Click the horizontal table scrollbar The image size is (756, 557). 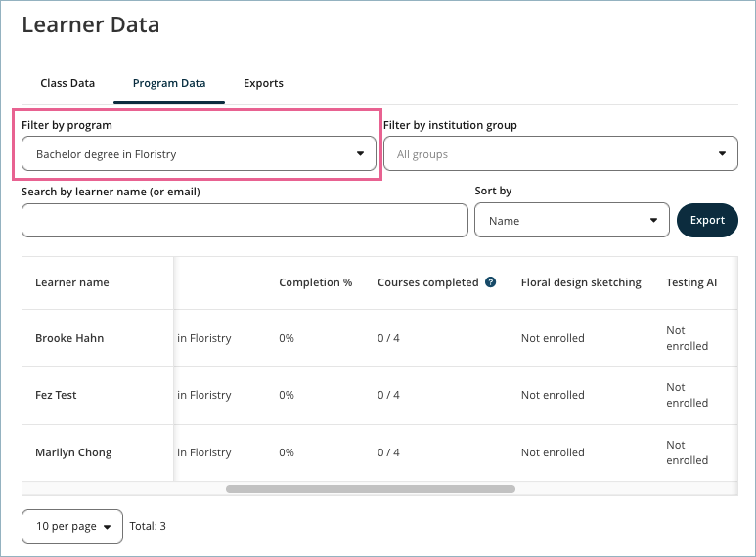coord(370,488)
